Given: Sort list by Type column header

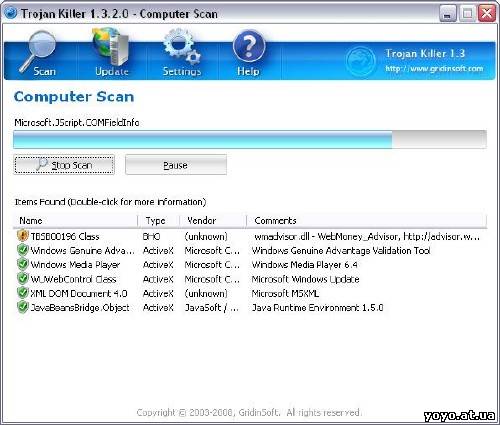Looking at the screenshot, I should tap(159, 221).
